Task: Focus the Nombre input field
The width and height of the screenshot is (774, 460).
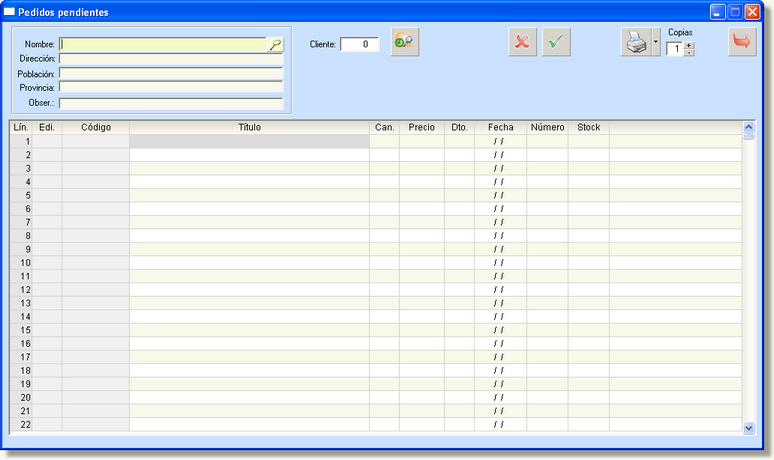Action: point(163,44)
